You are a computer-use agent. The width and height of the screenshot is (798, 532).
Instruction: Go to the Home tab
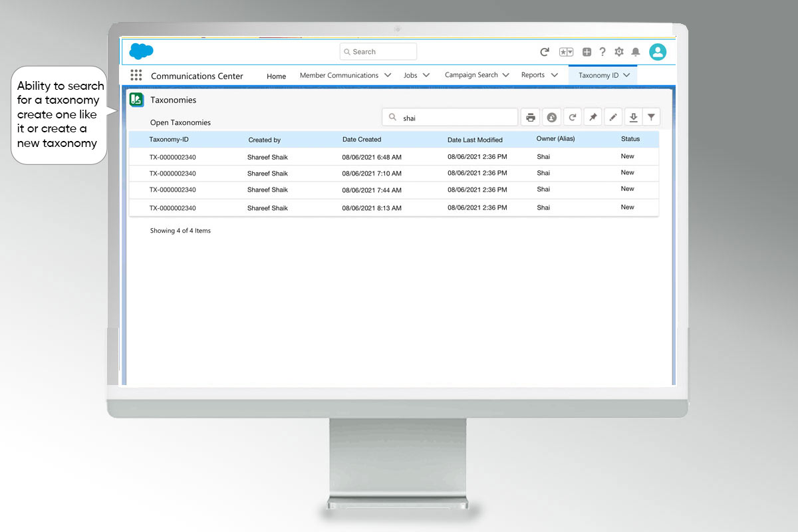276,76
